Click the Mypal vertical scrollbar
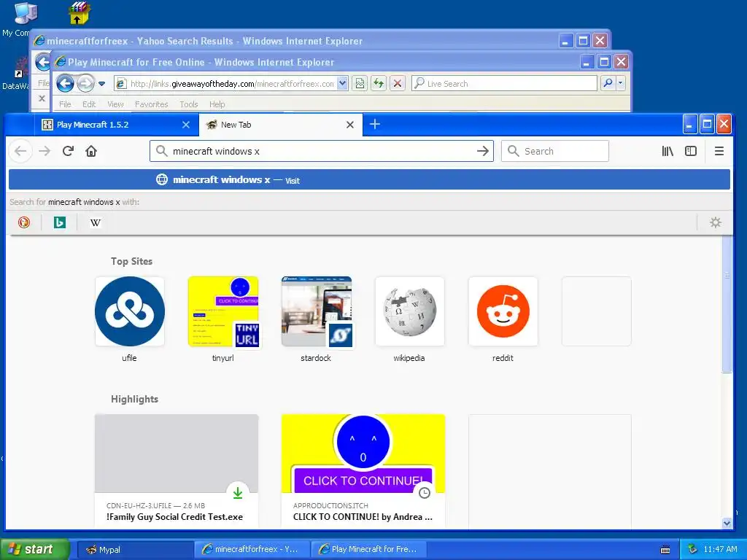 tap(727, 305)
